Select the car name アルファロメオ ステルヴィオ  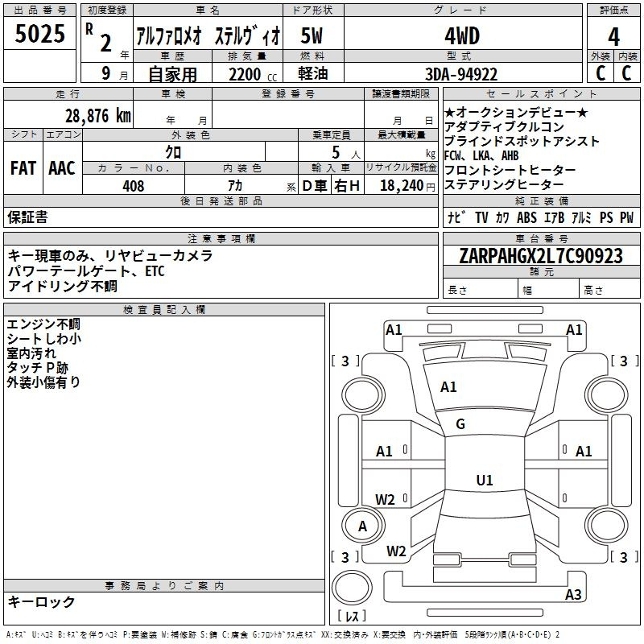208,35
